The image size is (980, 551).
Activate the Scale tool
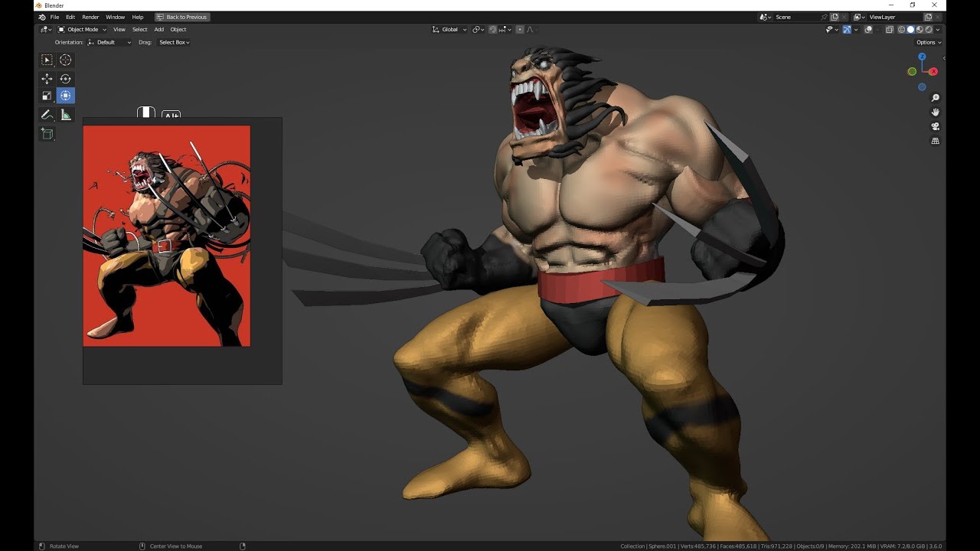(47, 96)
